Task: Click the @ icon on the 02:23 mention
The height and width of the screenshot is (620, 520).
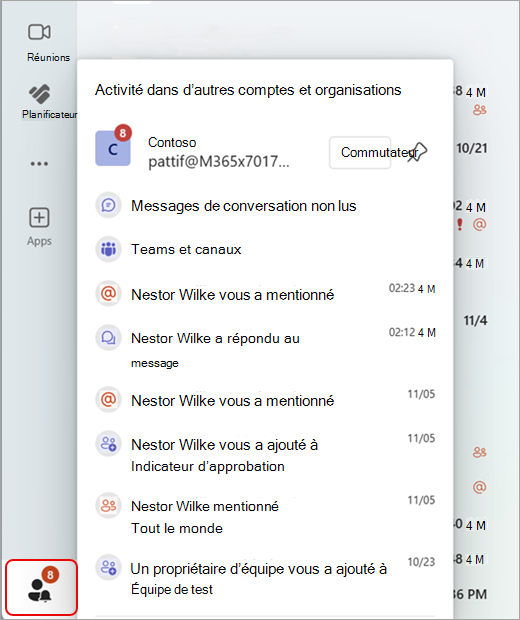Action: (108, 293)
